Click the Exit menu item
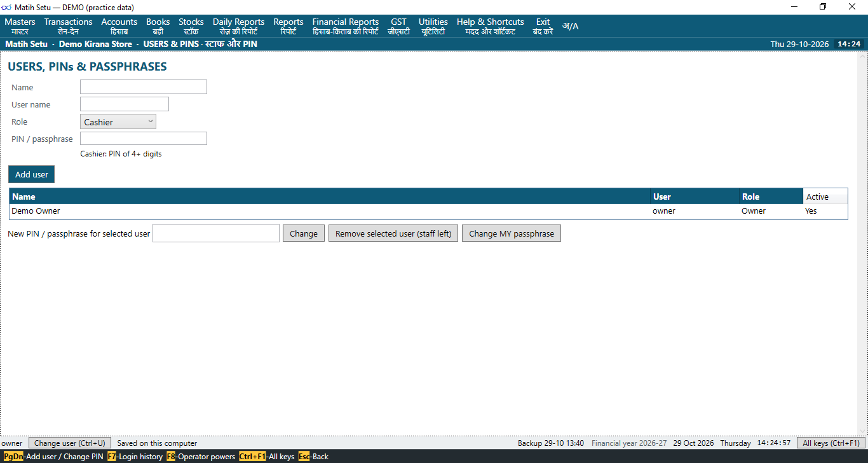The width and height of the screenshot is (868, 463). point(543,26)
